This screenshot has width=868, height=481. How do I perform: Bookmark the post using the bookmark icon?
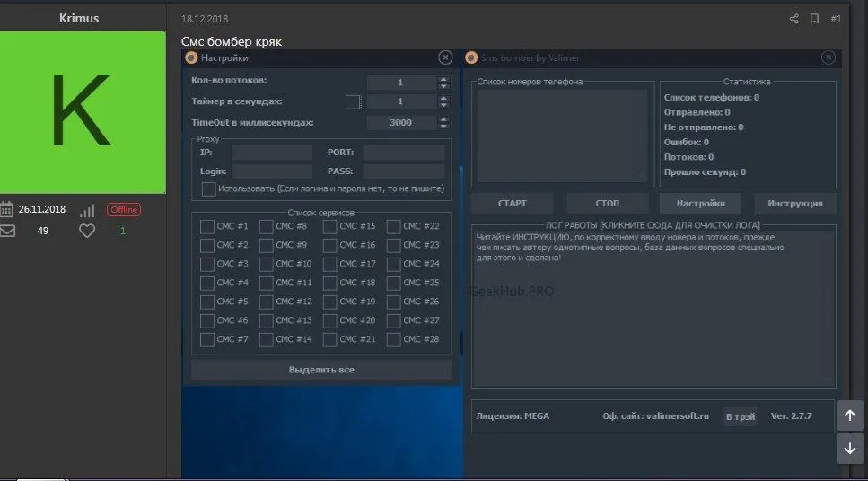pos(814,19)
